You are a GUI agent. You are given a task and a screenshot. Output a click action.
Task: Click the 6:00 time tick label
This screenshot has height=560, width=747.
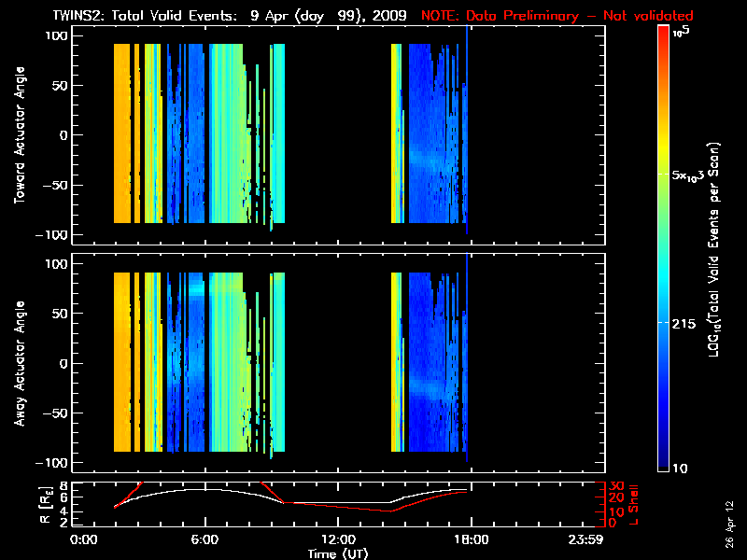pyautogui.click(x=204, y=539)
